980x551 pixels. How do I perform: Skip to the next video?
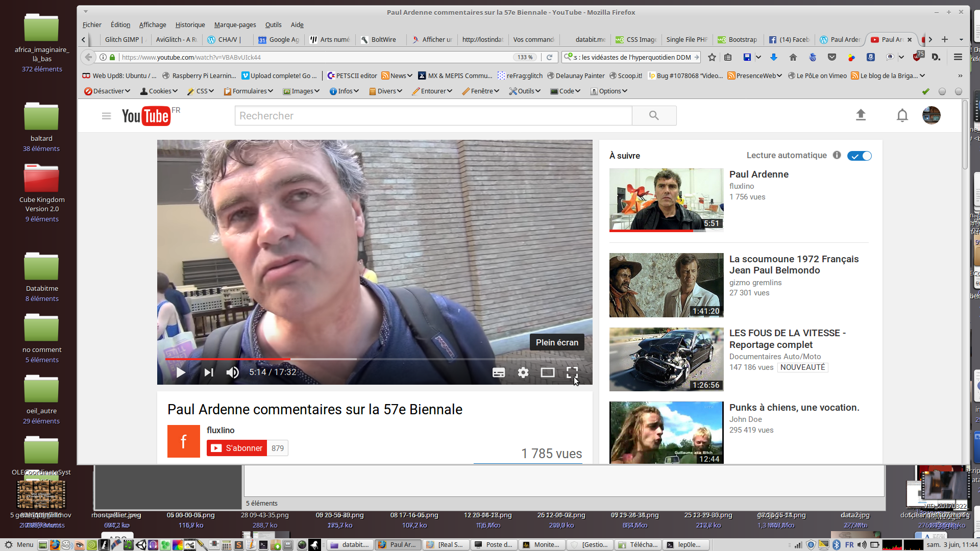209,372
